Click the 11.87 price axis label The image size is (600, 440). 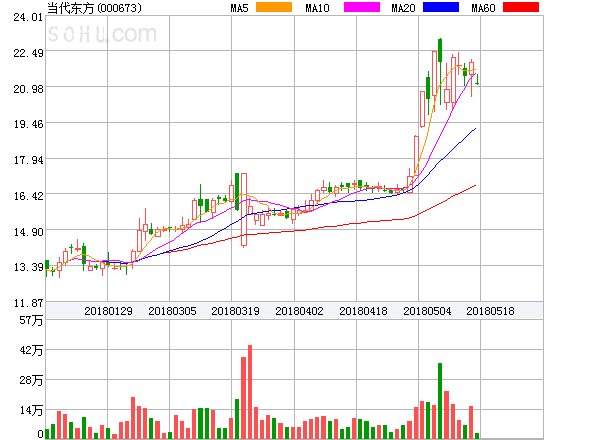[x=28, y=303]
